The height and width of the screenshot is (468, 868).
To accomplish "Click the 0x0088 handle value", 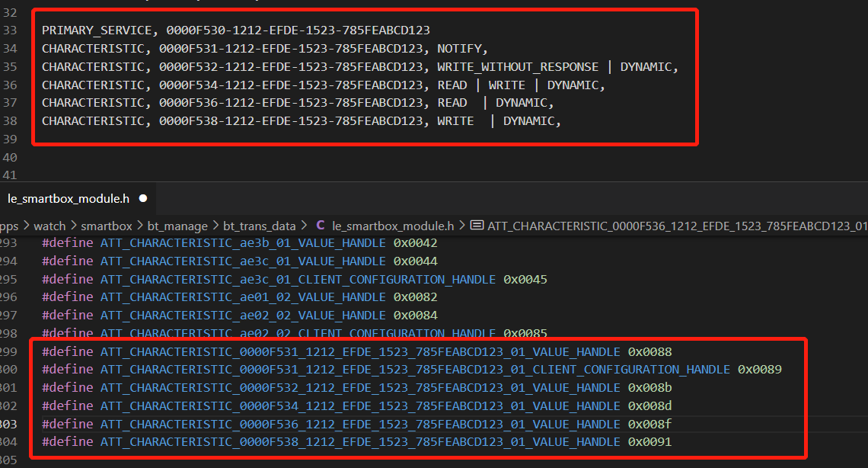I will pyautogui.click(x=650, y=351).
